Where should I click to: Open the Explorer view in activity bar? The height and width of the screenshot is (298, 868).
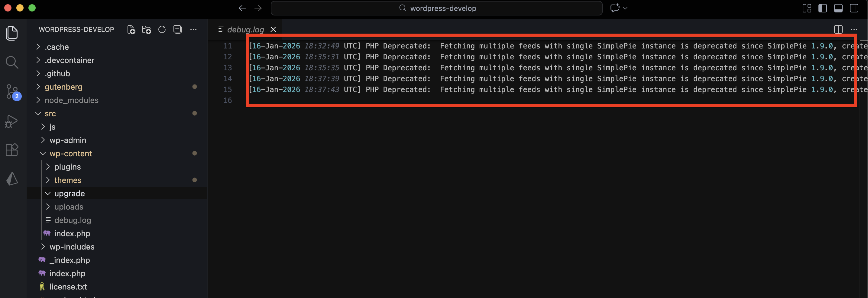pyautogui.click(x=12, y=33)
